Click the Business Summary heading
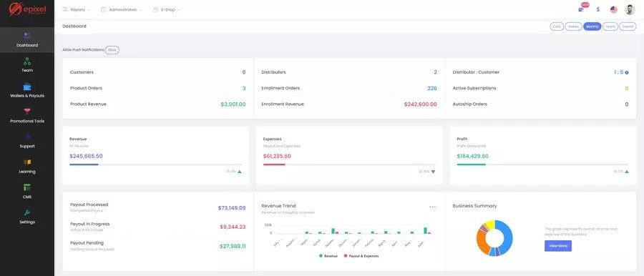 475,206
